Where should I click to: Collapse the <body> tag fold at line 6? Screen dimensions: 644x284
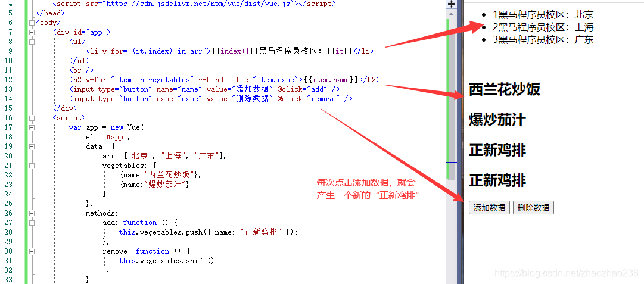coord(32,23)
